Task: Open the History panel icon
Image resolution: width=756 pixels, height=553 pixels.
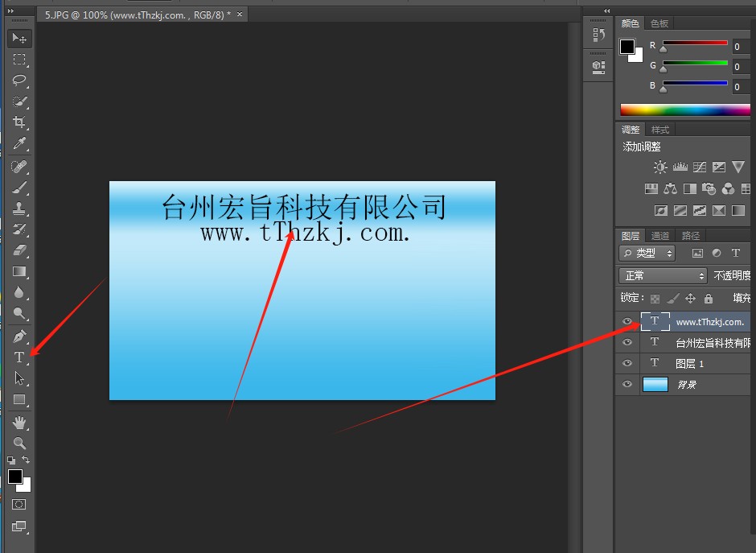Action: [x=599, y=35]
